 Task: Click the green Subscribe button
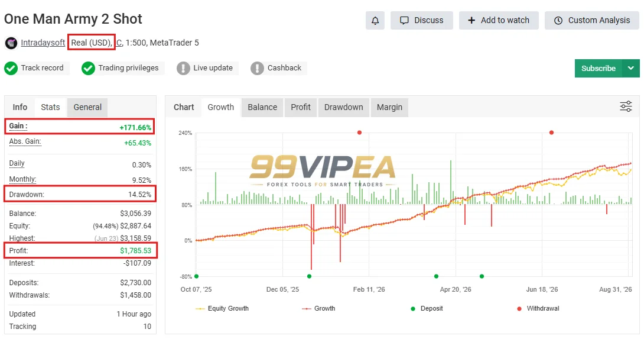point(599,68)
